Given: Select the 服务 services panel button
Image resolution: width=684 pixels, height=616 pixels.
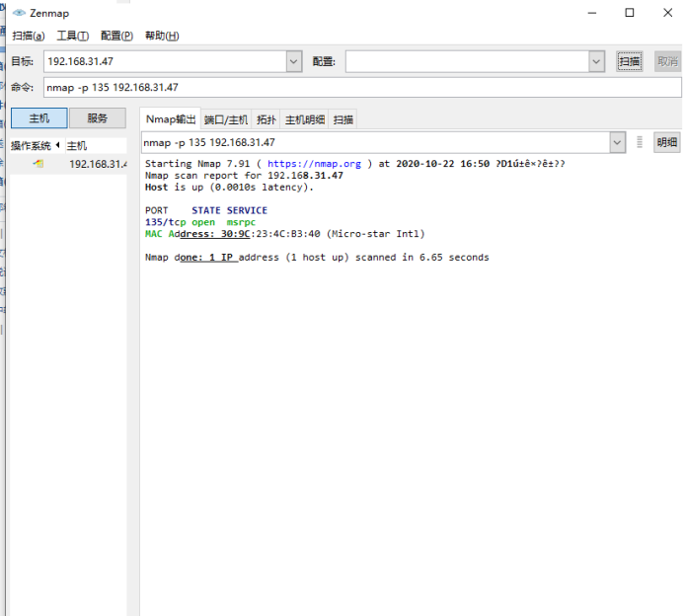Looking at the screenshot, I should (x=98, y=118).
